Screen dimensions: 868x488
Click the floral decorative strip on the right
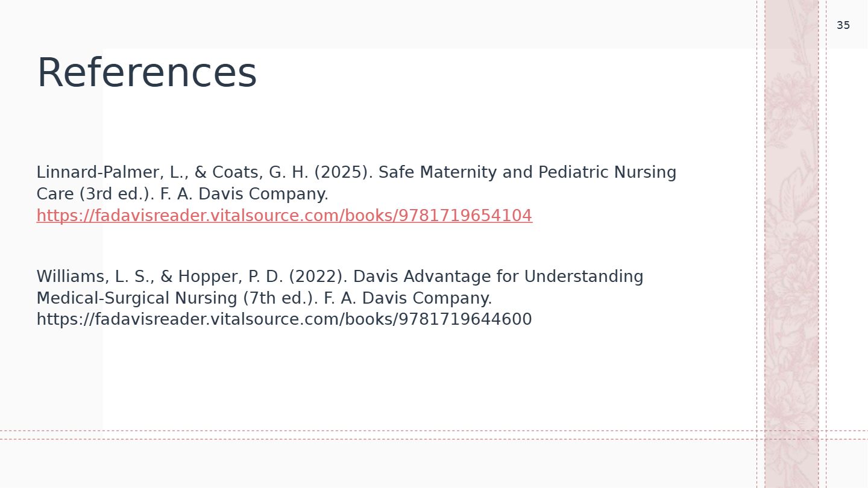[x=791, y=244]
